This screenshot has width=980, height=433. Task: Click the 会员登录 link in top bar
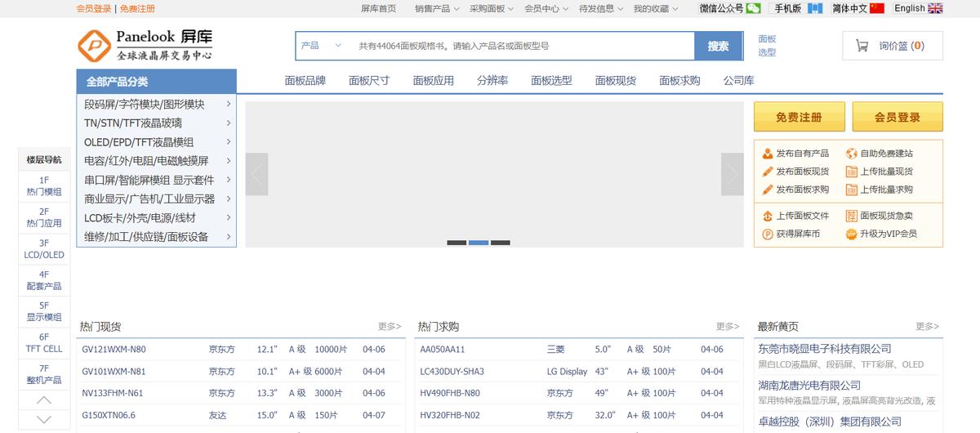pyautogui.click(x=94, y=9)
